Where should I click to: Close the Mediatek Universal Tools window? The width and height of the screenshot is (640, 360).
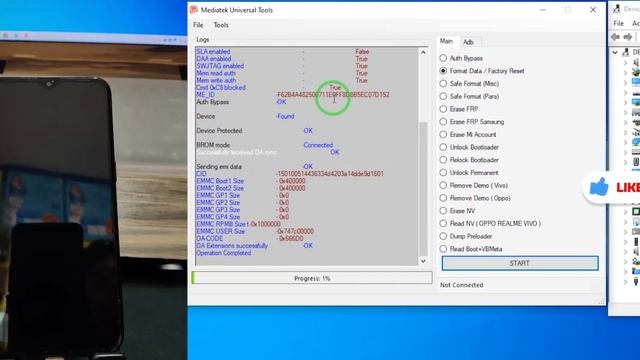(593, 10)
